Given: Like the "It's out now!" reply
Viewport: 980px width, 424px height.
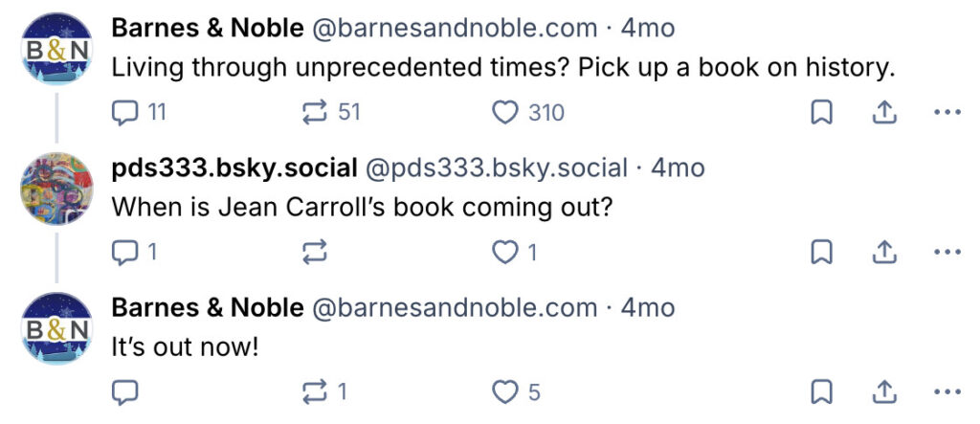Looking at the screenshot, I should point(504,392).
